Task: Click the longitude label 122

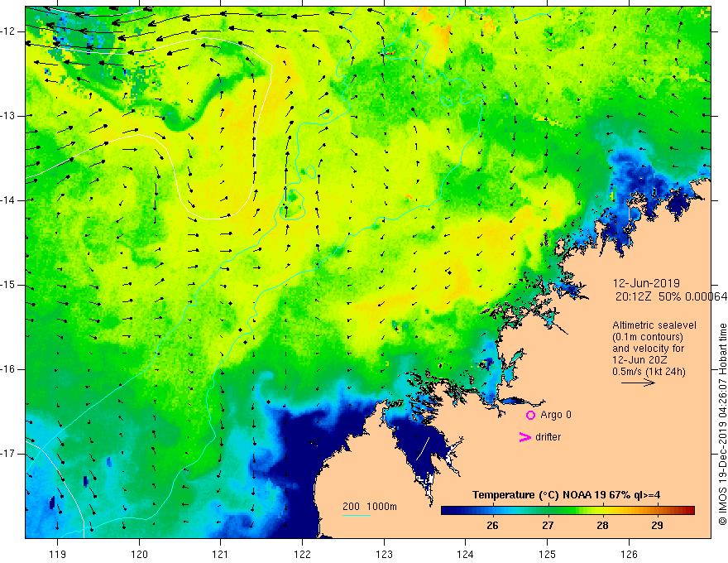Action: (302, 554)
